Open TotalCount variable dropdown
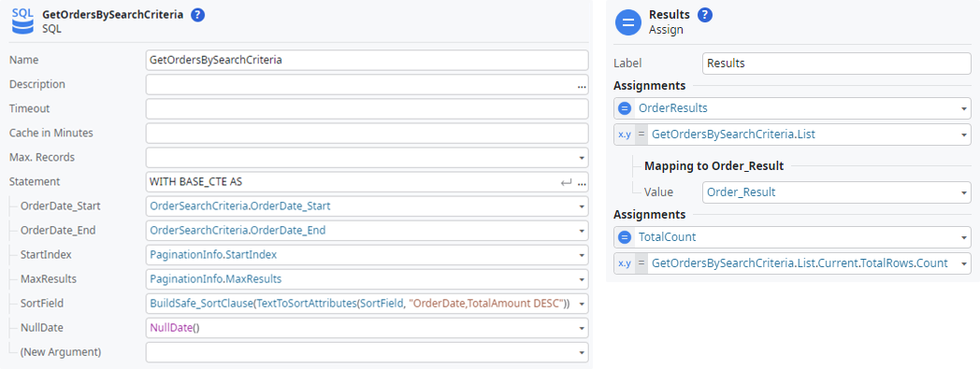 coord(964,238)
